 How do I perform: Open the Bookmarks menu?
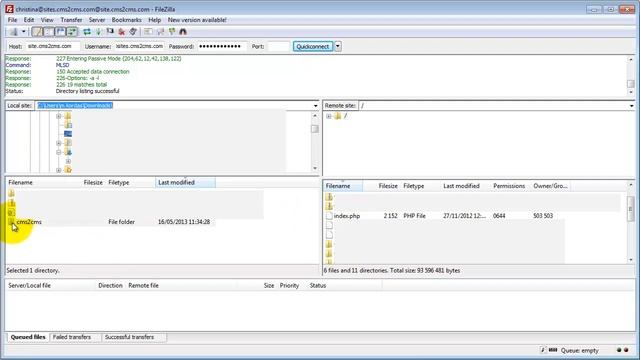(x=127, y=20)
